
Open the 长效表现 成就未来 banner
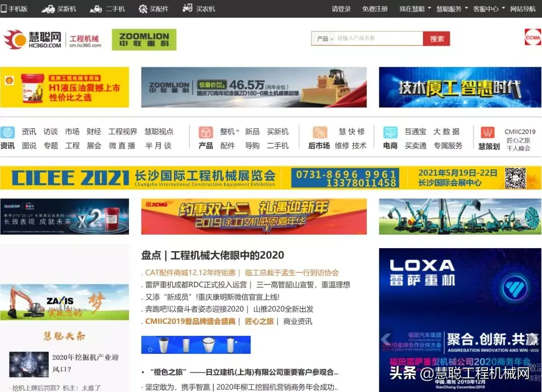point(65,217)
